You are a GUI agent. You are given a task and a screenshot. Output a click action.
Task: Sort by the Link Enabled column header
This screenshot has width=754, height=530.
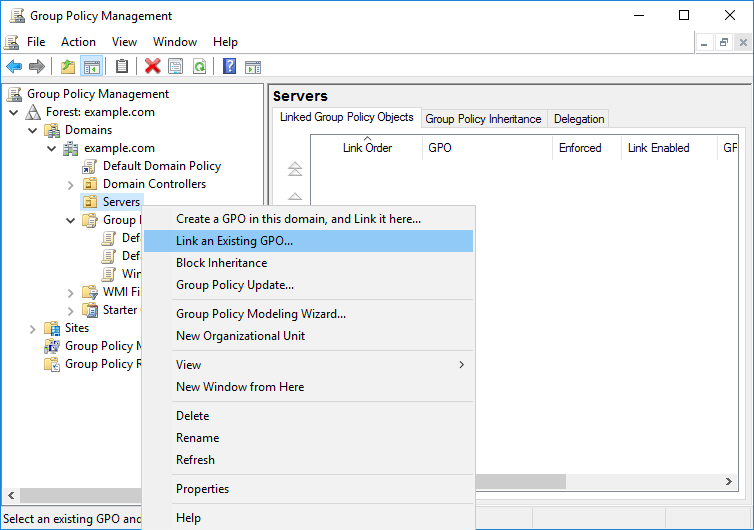pos(669,148)
